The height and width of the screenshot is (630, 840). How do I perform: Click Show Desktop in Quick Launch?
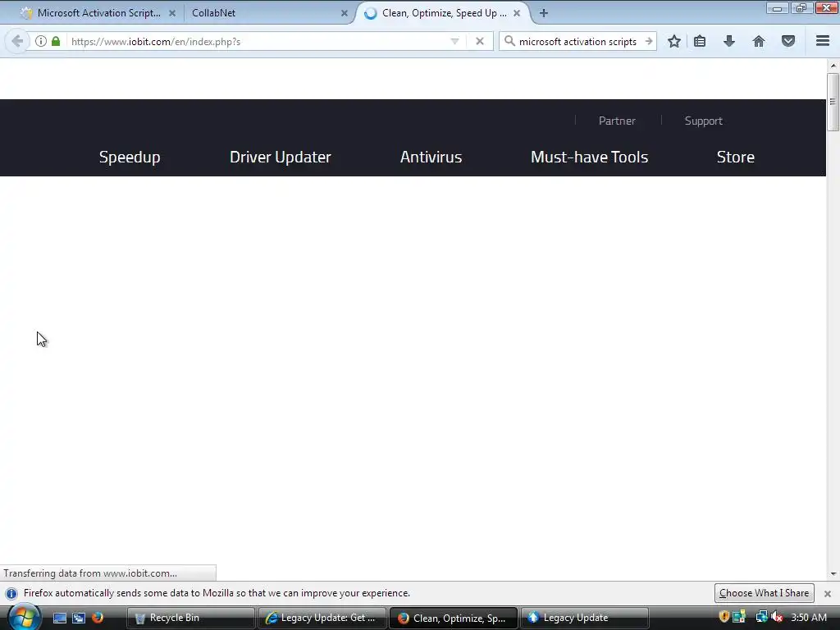(60, 618)
